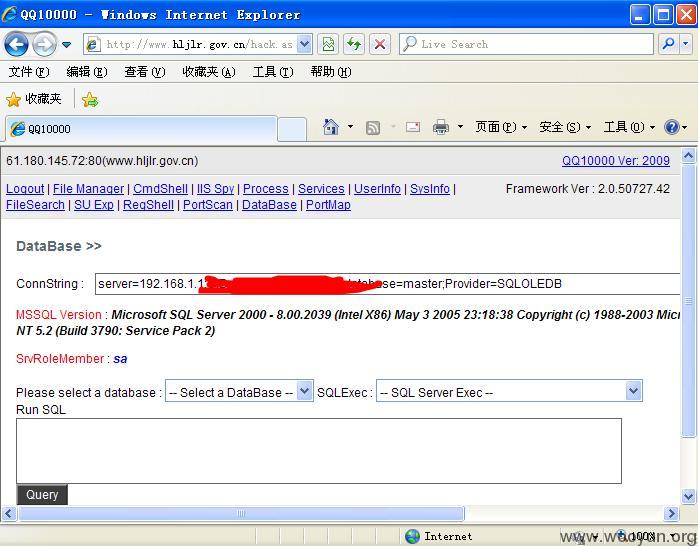Screen dimensions: 698x546
Task: Click the Internet zone globe icon
Action: point(413,536)
